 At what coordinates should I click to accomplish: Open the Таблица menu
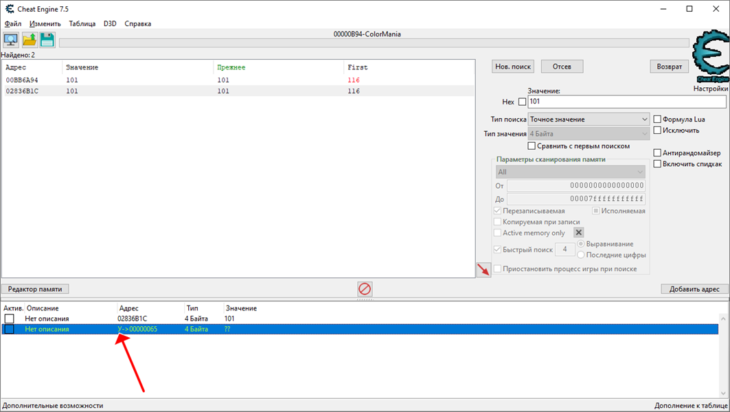tap(82, 24)
